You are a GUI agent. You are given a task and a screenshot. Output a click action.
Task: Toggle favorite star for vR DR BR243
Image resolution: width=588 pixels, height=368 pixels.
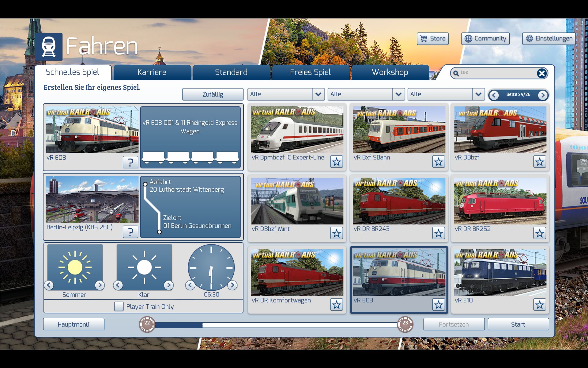(x=438, y=233)
